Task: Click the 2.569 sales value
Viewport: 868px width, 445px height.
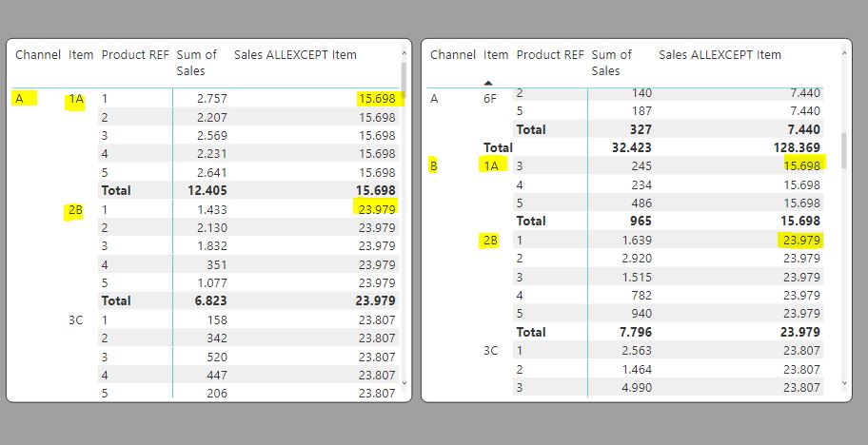Action: (212, 135)
